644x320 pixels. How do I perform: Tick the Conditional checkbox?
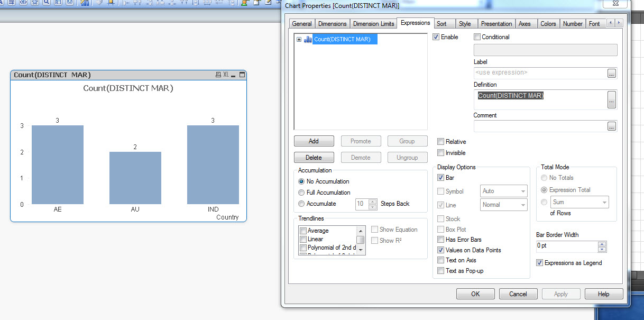coord(477,37)
